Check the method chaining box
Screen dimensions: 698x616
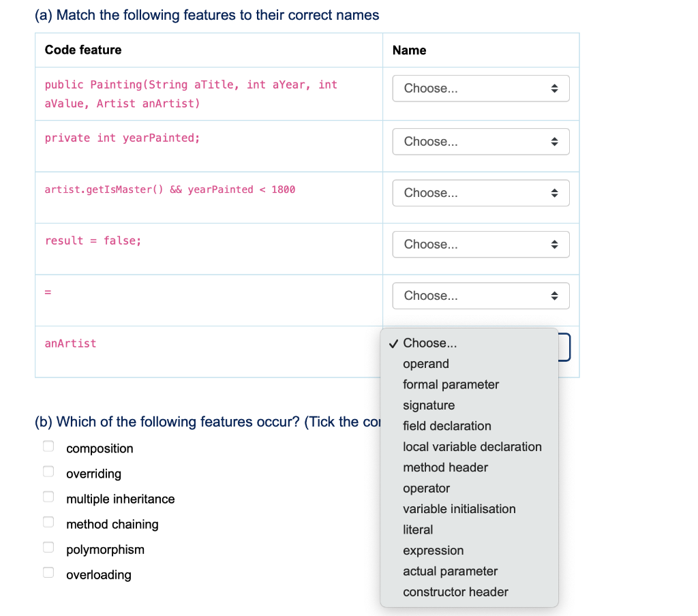point(48,522)
